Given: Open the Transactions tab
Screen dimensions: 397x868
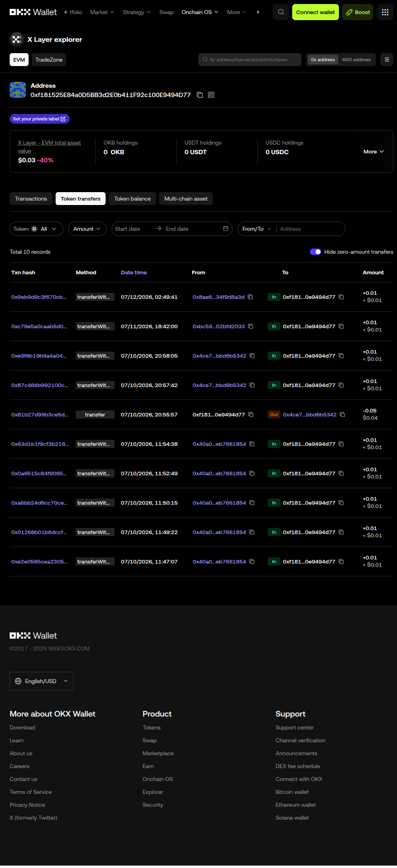Looking at the screenshot, I should [x=31, y=199].
